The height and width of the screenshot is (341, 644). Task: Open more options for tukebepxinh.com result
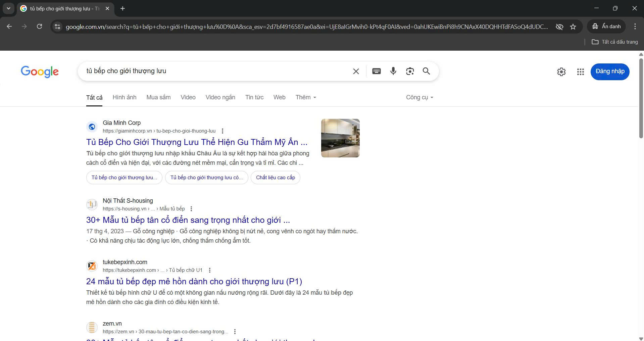pos(210,270)
